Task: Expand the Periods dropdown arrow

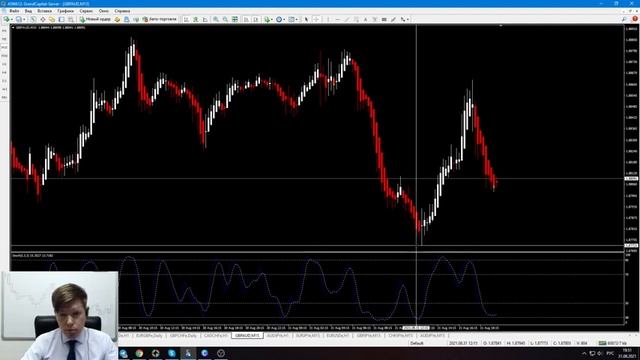Action: coord(284,19)
